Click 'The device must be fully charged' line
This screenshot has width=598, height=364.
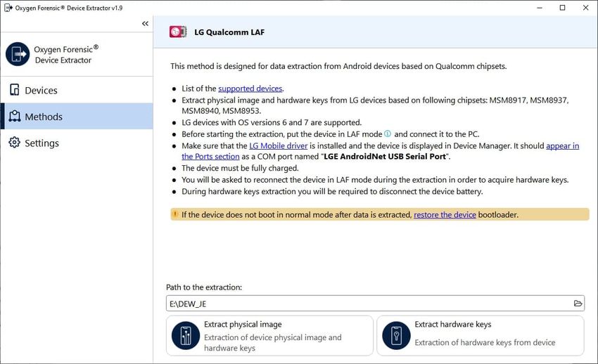(x=240, y=168)
